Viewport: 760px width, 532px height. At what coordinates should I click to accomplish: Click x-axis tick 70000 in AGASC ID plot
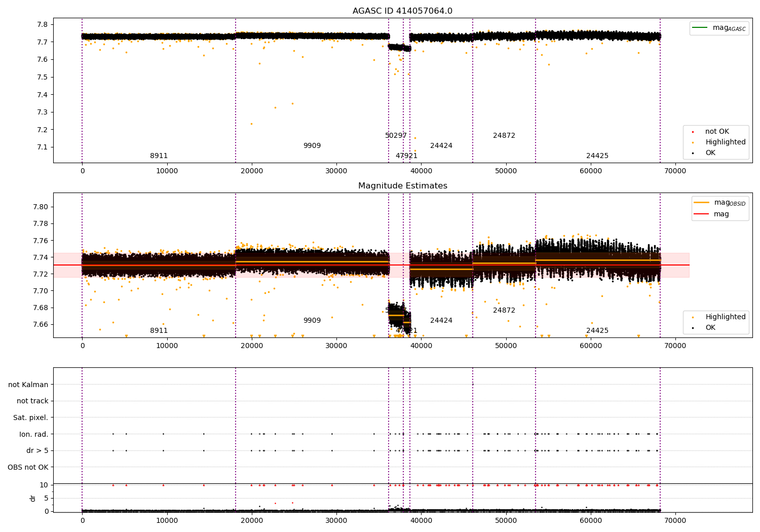tap(675, 171)
